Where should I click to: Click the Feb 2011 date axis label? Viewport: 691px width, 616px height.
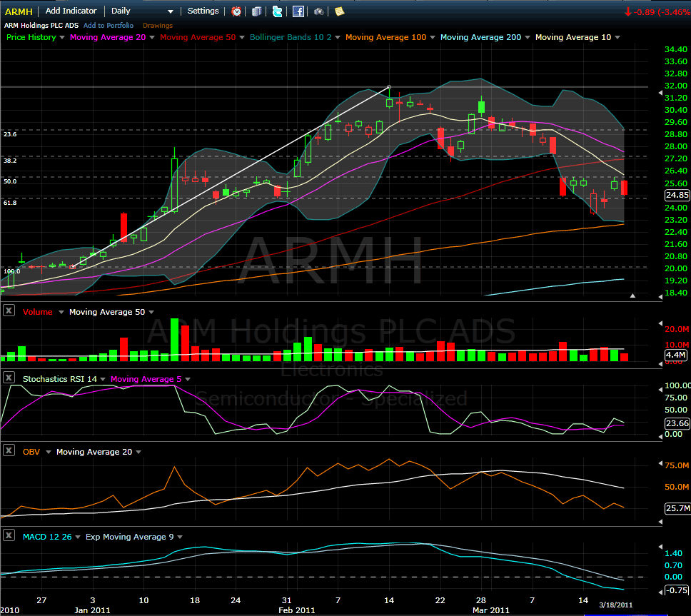pos(296,610)
